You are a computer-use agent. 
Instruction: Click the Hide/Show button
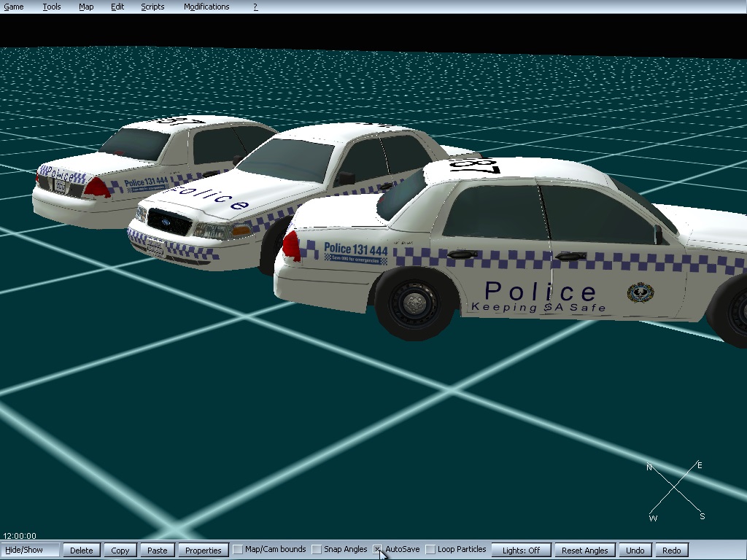tap(30, 550)
